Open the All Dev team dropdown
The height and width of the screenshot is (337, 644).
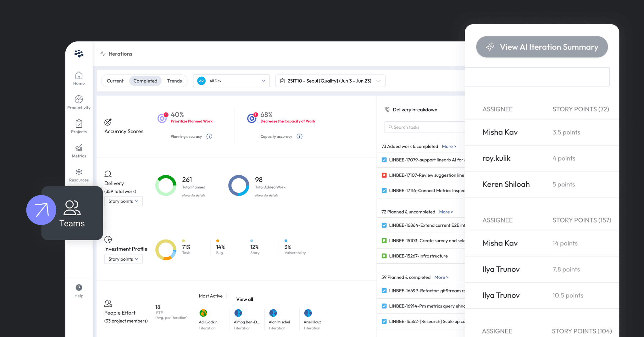231,81
